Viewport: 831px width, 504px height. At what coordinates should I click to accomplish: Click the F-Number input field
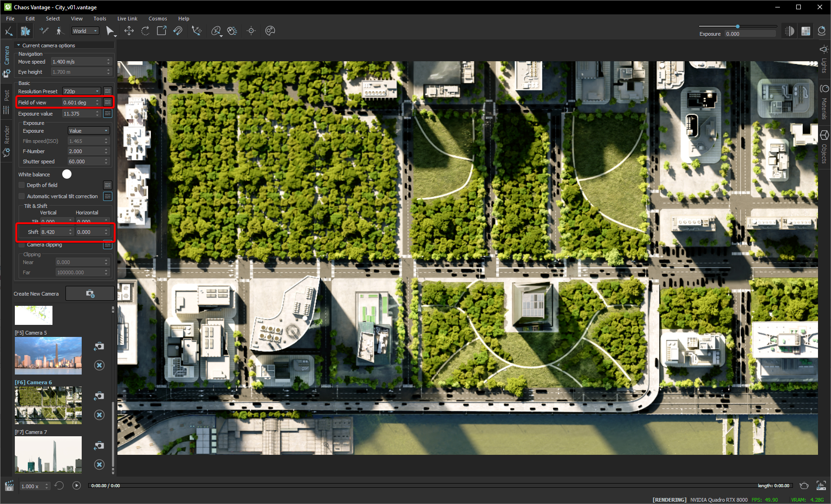click(x=88, y=151)
